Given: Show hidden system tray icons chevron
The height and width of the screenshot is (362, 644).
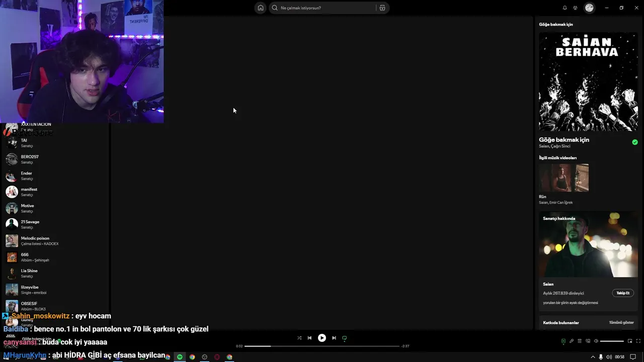Looking at the screenshot, I should pos(593,357).
